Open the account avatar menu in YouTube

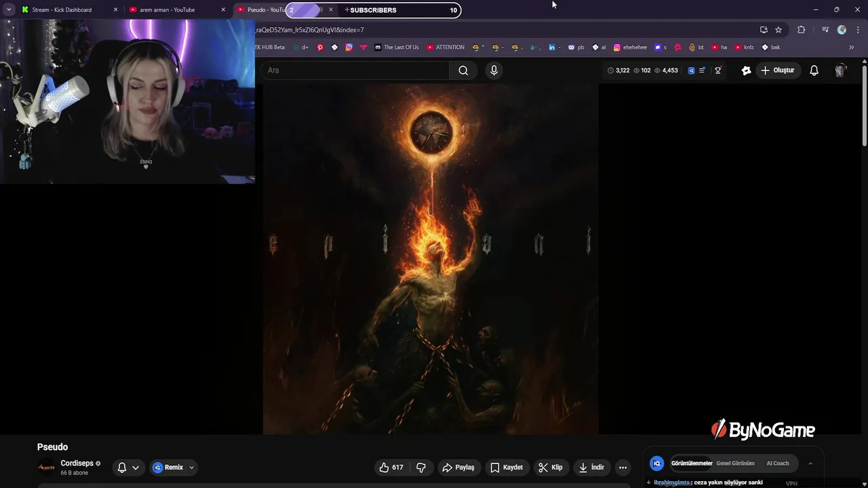point(841,70)
